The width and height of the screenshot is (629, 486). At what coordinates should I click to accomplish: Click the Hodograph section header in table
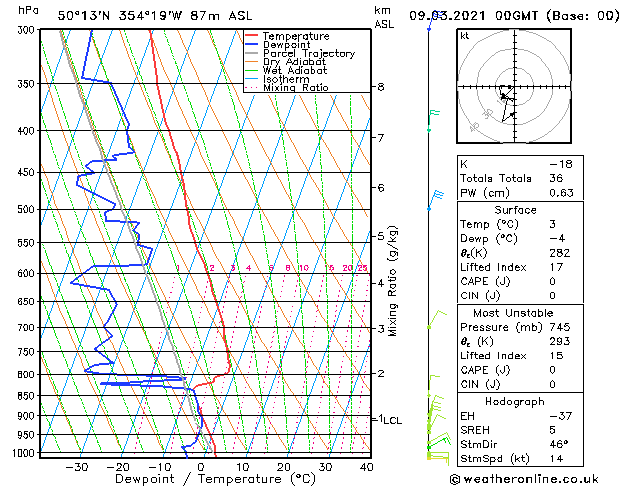coord(515,402)
